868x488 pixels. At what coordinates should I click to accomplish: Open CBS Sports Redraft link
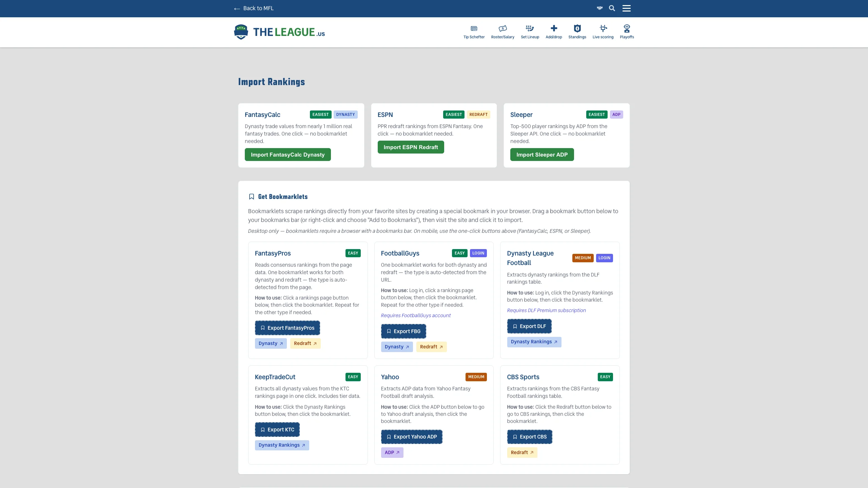click(x=522, y=452)
